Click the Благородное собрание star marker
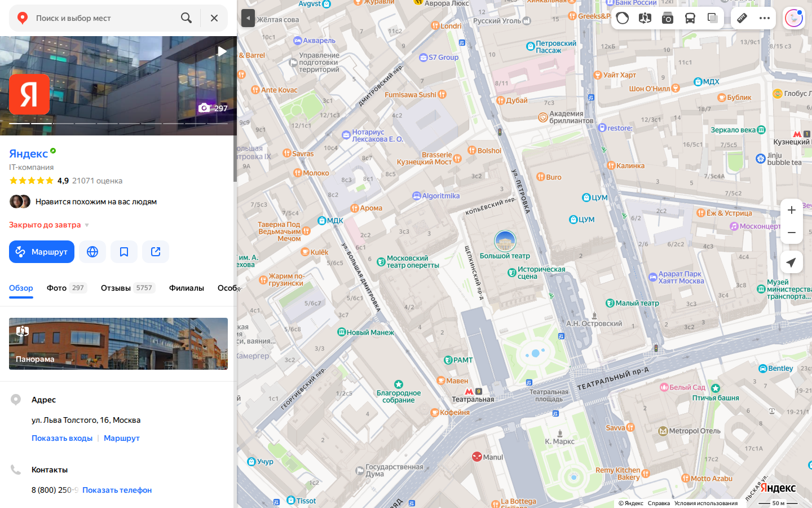812x508 pixels. pos(399,384)
